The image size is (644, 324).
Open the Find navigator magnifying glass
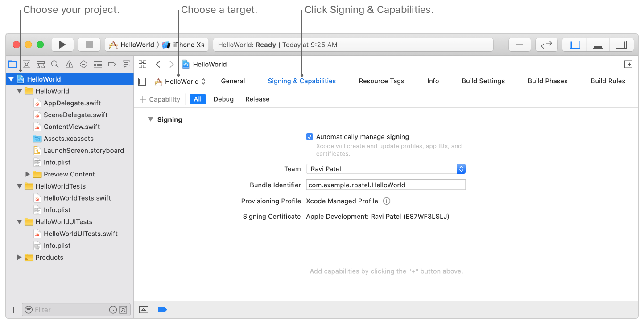[55, 64]
